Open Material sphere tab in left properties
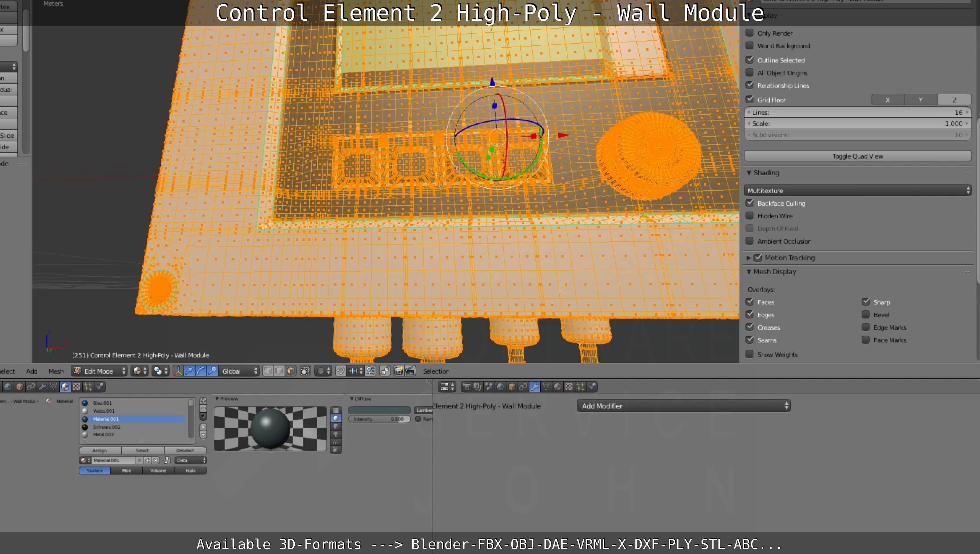Screen dimensions: 980x554 click(x=65, y=387)
